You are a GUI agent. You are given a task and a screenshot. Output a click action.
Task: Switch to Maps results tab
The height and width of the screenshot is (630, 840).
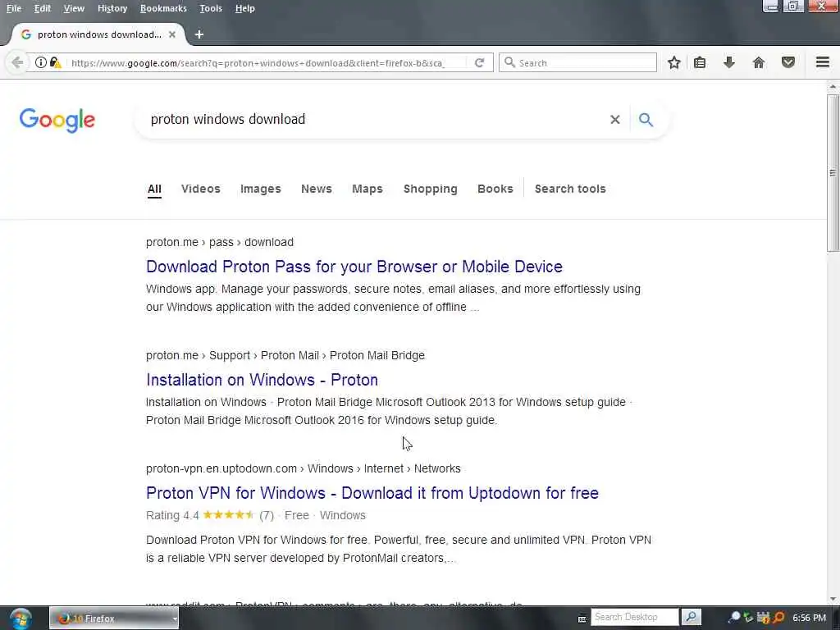[x=367, y=189]
